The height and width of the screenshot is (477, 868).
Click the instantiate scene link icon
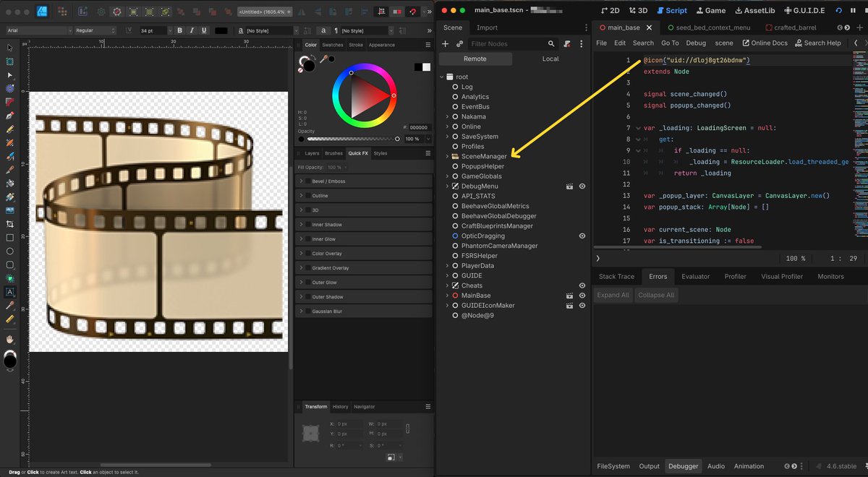coord(459,44)
